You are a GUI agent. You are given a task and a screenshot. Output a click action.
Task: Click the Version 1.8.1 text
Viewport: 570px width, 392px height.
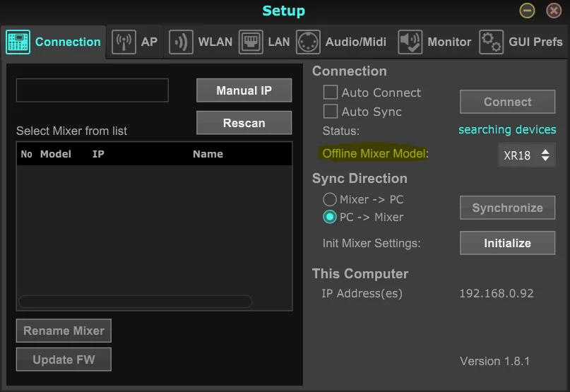(x=494, y=361)
